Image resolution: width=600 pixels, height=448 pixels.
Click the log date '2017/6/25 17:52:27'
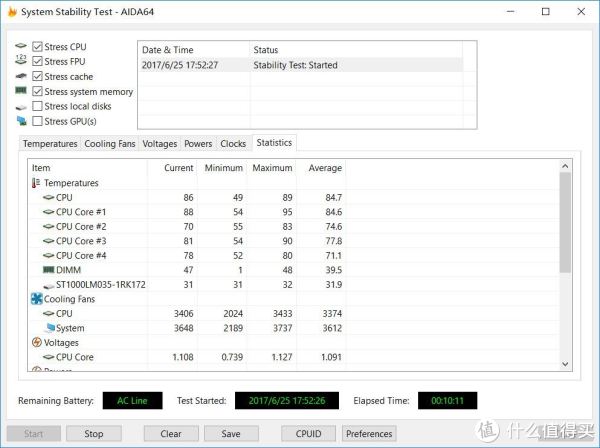pyautogui.click(x=180, y=65)
